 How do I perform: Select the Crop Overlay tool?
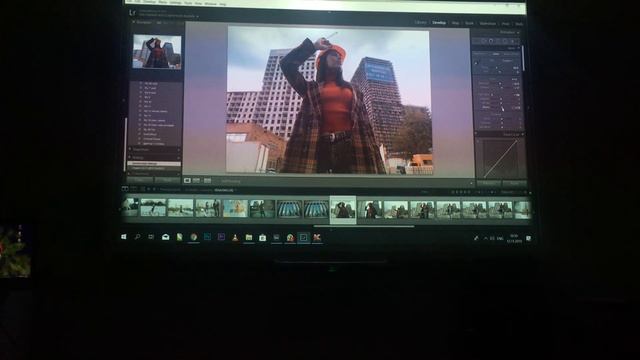[x=484, y=41]
